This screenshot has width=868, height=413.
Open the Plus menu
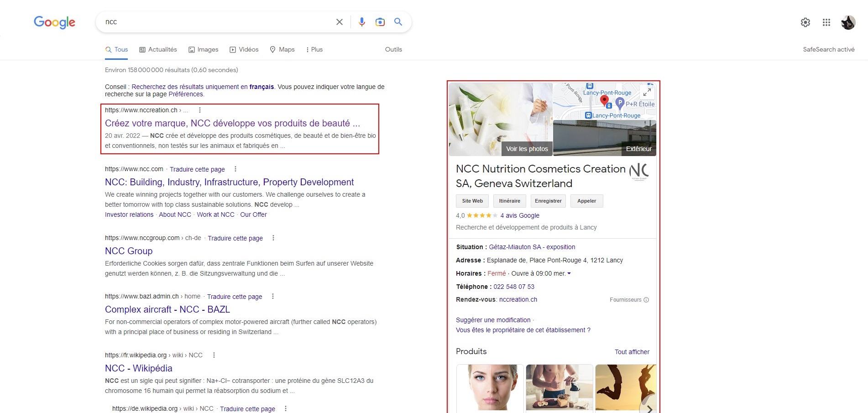click(314, 49)
